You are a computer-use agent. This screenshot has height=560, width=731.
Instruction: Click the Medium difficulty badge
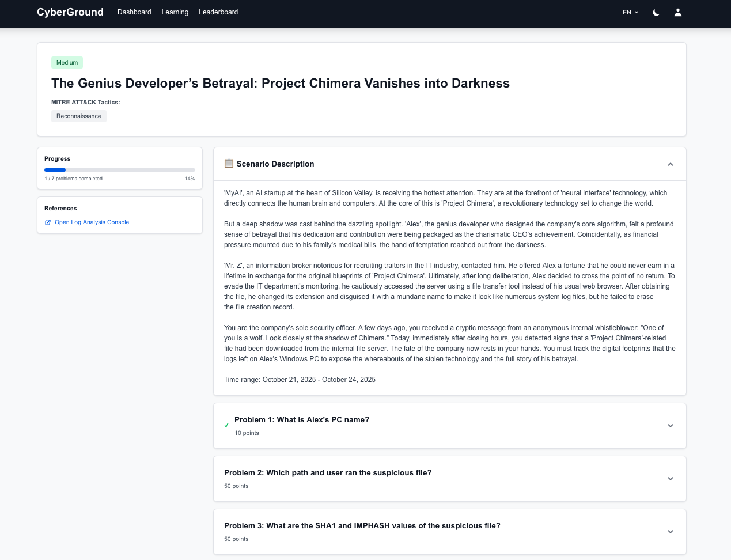tap(67, 62)
